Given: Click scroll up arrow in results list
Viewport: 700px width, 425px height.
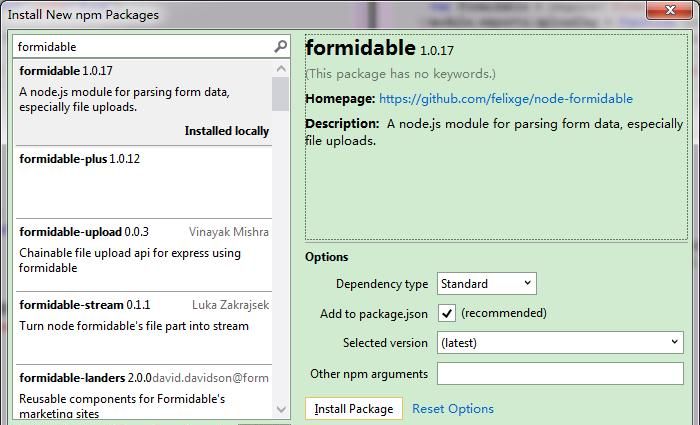Looking at the screenshot, I should point(281,68).
